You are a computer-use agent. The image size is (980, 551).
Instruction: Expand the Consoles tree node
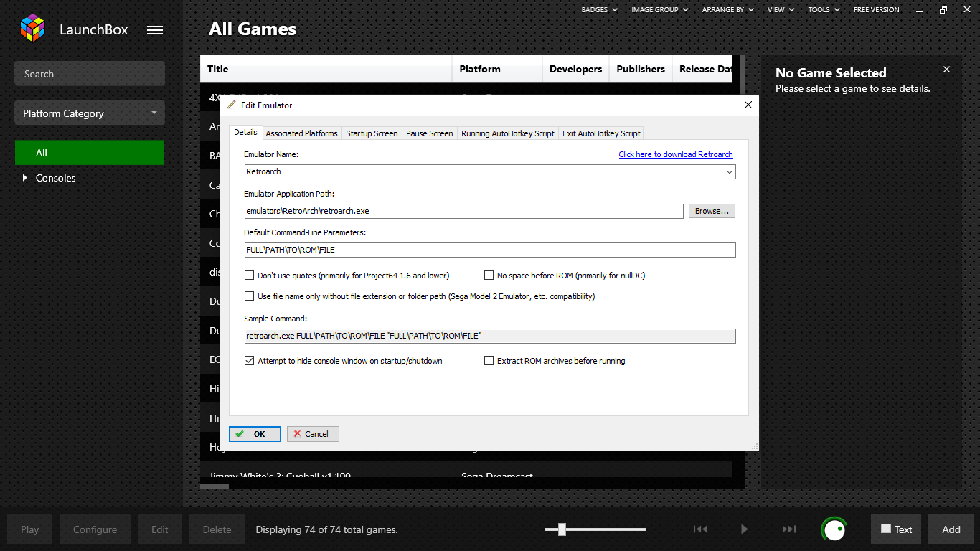tap(25, 178)
